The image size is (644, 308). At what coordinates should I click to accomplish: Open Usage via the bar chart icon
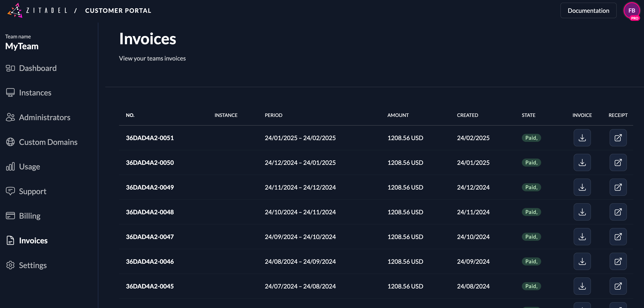tap(10, 166)
